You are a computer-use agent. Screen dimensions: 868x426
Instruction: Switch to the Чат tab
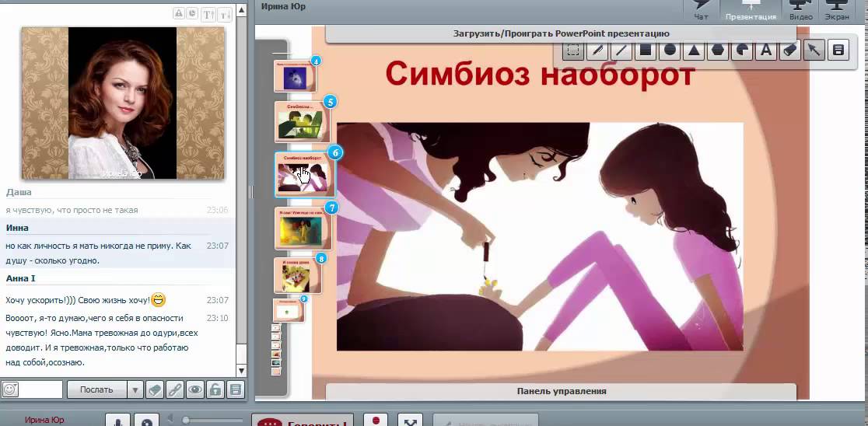[x=701, y=11]
